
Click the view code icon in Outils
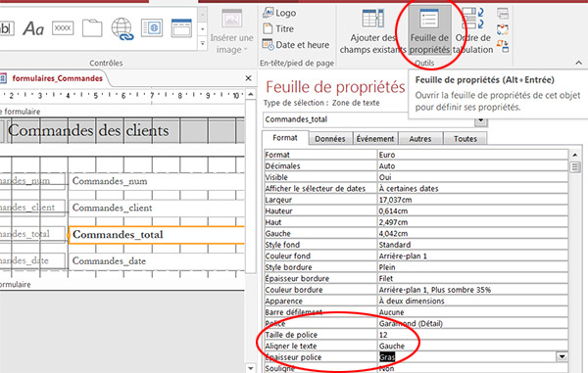[x=503, y=29]
